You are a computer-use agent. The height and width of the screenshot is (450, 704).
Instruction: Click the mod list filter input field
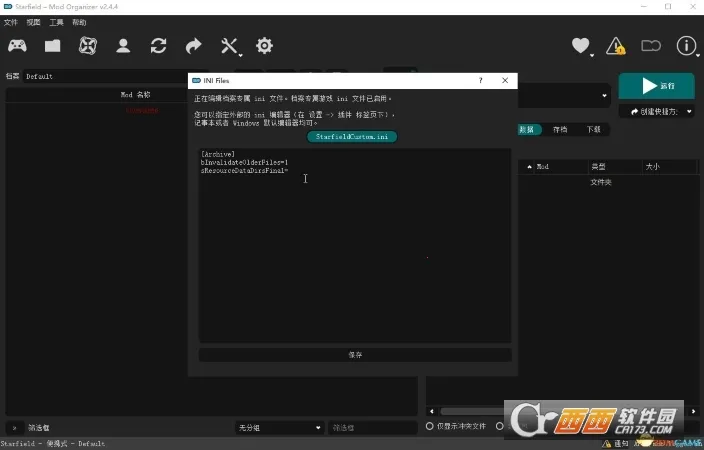click(373, 428)
